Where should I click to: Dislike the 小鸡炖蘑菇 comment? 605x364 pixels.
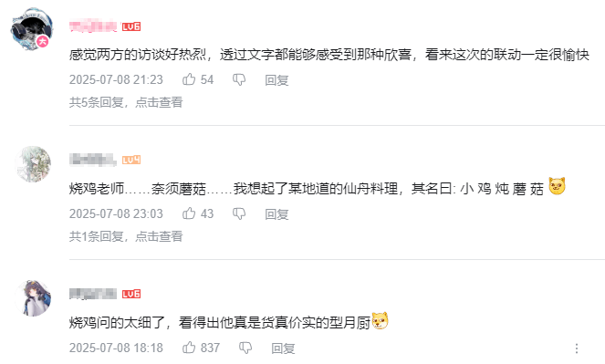239,213
